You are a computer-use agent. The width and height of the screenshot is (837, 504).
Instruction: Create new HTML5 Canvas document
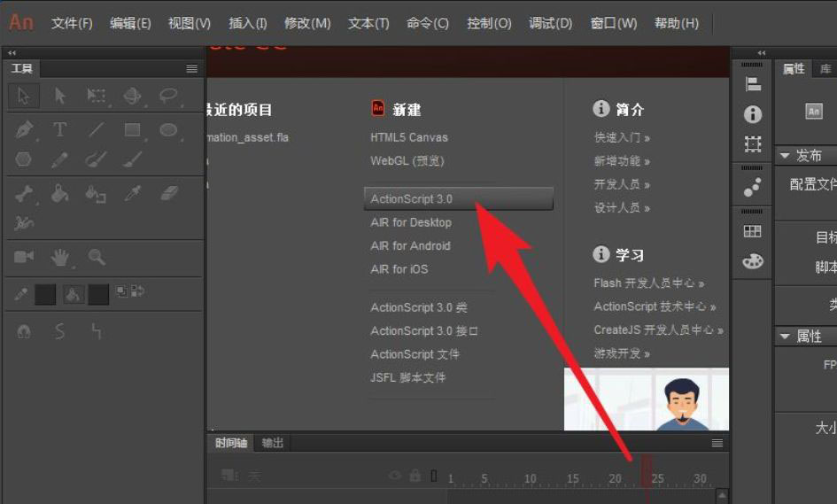409,137
